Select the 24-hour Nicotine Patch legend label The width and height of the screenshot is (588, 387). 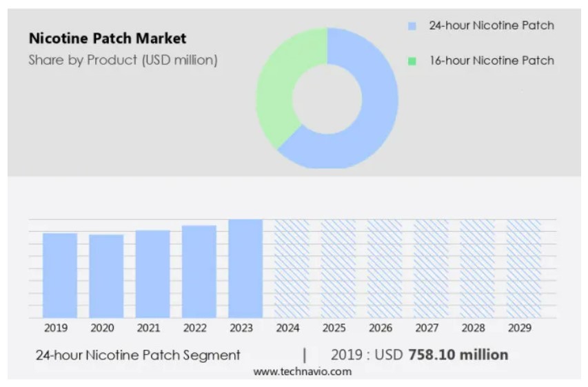491,26
